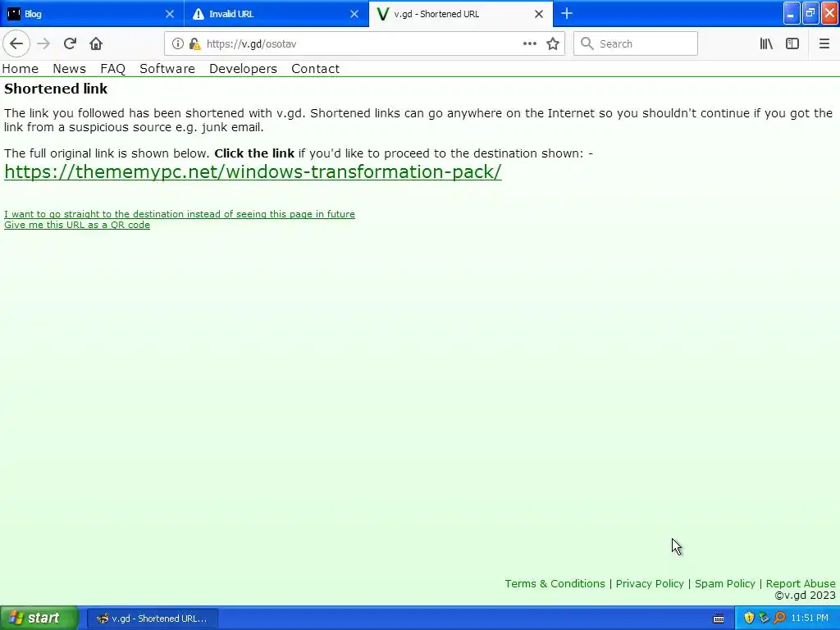This screenshot has height=630, width=840.
Task: Follow the thememypc.net windows-transformation-pack link
Action: (x=253, y=172)
